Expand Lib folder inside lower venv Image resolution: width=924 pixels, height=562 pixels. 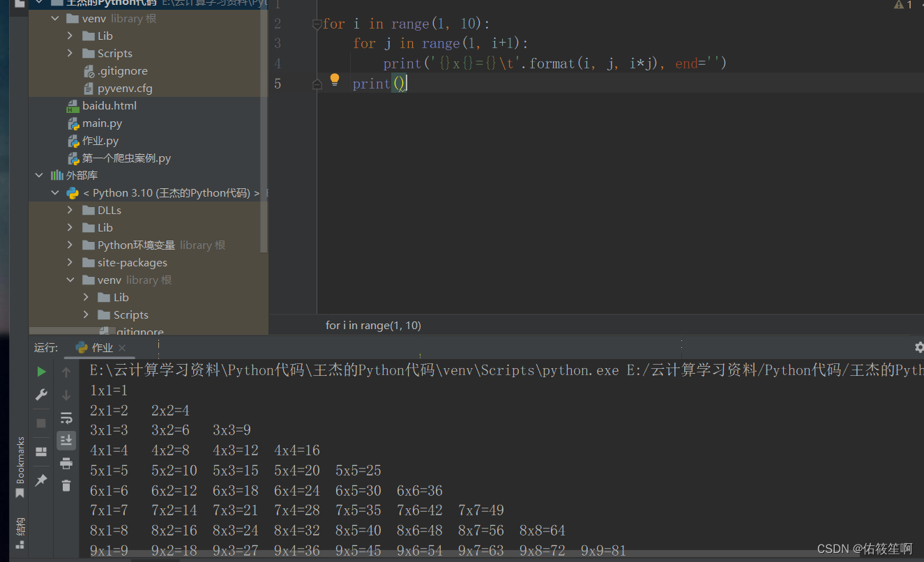(x=86, y=297)
